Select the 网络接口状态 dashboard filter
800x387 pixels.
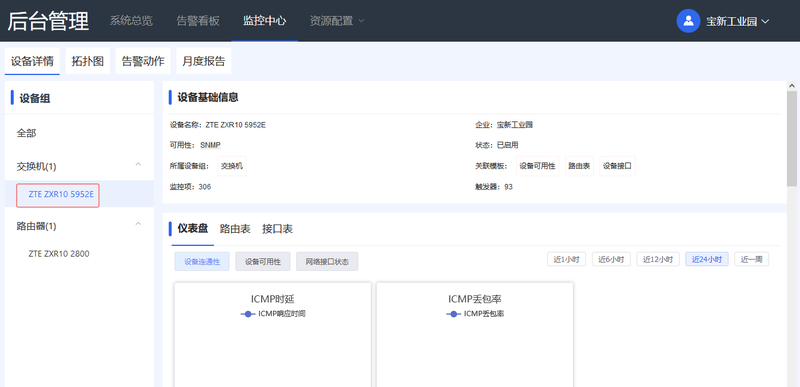327,262
